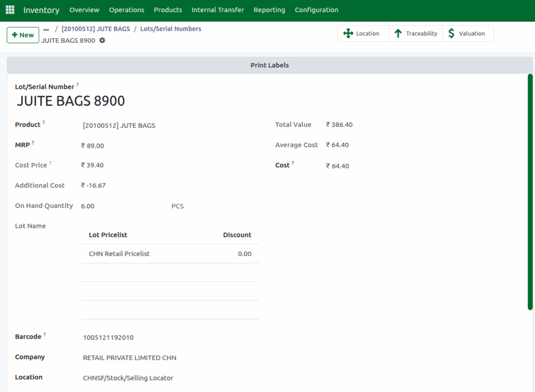Screen dimensions: 535x392
Task: Open the gear actions icon beside JUITE BAGS 8900
Action: (x=101, y=40)
